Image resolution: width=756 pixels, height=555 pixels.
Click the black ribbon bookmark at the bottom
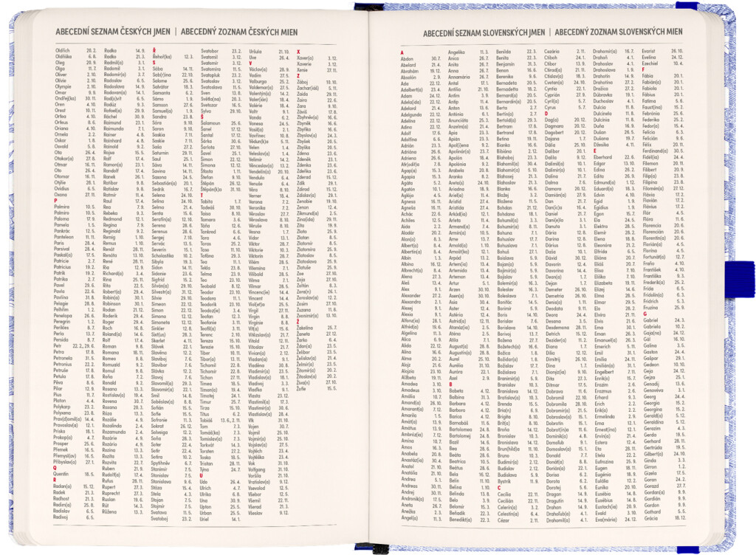pos(380,549)
